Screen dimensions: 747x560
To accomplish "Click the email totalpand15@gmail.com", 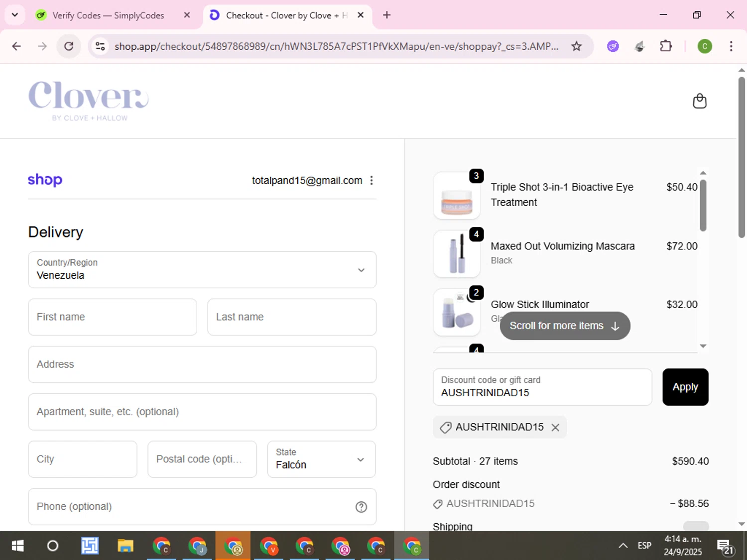I will (307, 180).
